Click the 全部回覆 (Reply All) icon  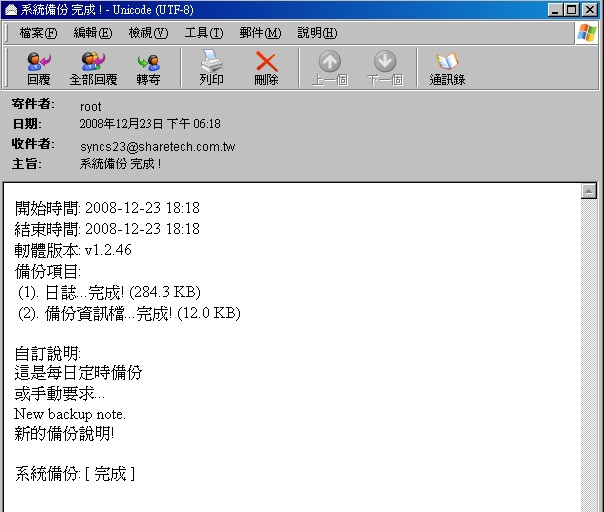(x=92, y=67)
